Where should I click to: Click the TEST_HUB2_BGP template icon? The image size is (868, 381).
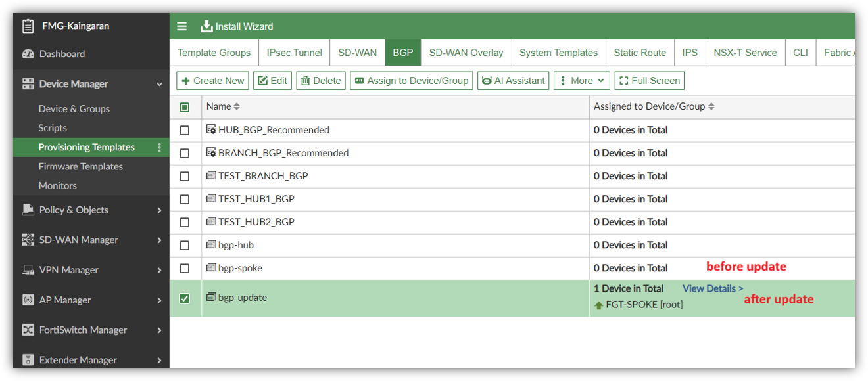point(211,222)
